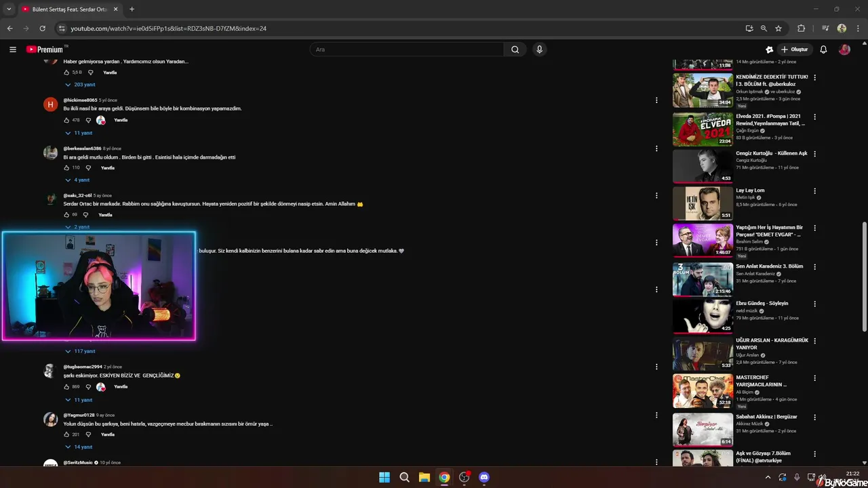Open Chrome tab list dropdown arrow
The width and height of the screenshot is (868, 488).
click(9, 9)
